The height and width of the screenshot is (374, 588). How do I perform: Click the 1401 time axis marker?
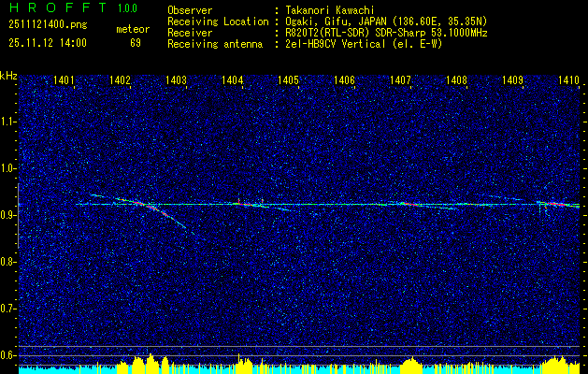point(64,79)
